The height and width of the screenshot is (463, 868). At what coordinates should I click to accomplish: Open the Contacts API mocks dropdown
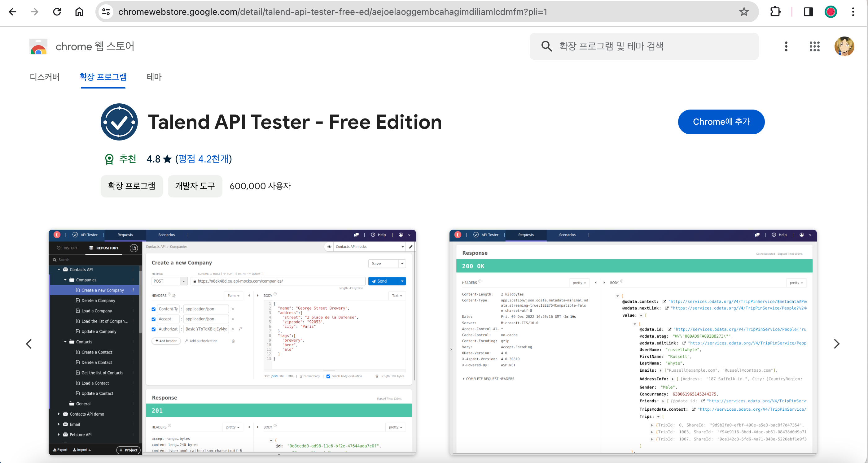369,246
